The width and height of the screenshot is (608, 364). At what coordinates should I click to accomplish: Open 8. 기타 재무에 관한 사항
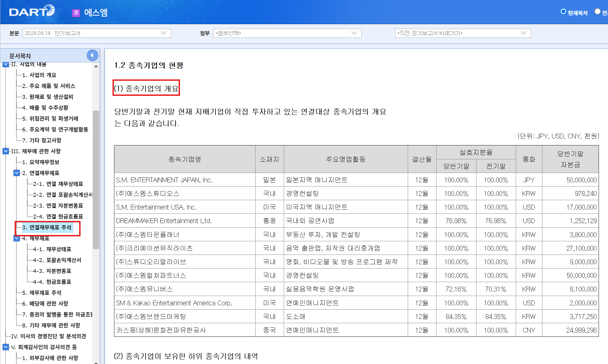pyautogui.click(x=51, y=325)
